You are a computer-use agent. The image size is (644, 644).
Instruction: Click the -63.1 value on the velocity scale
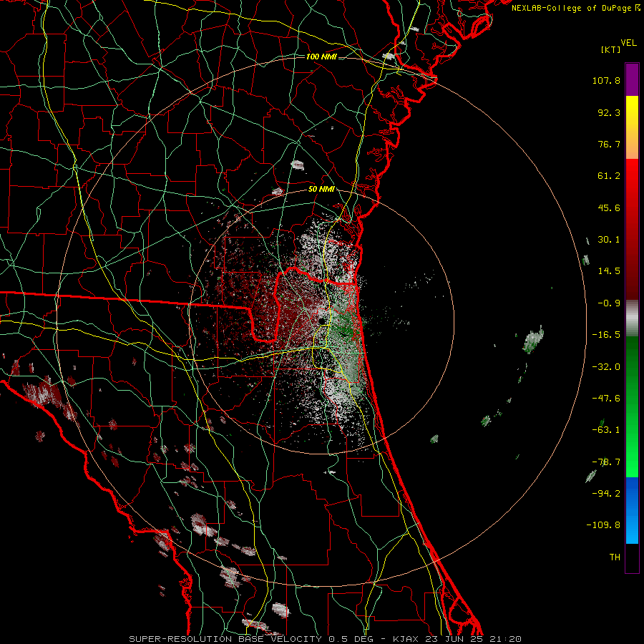[606, 430]
